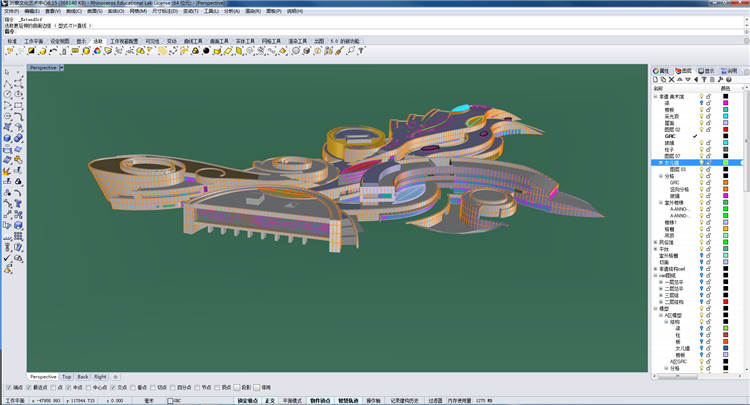This screenshot has height=405, width=750.
Task: Click the Select by color wheel icon
Action: tap(97, 51)
